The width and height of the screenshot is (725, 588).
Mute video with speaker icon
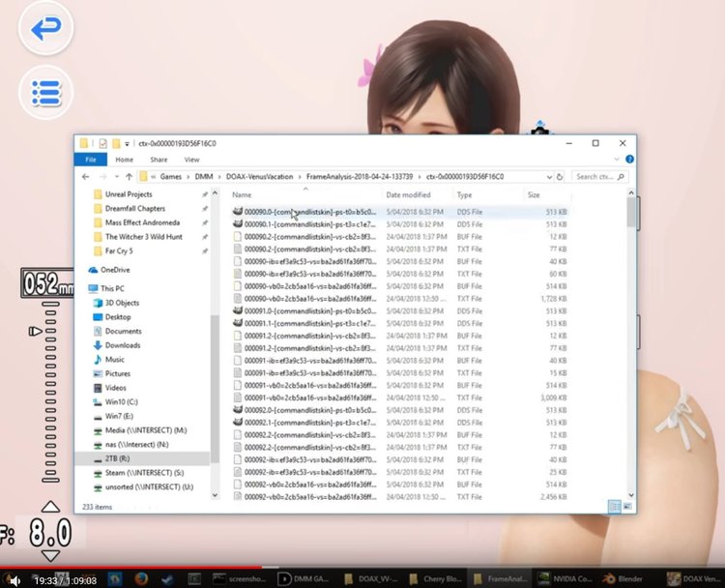point(14,580)
